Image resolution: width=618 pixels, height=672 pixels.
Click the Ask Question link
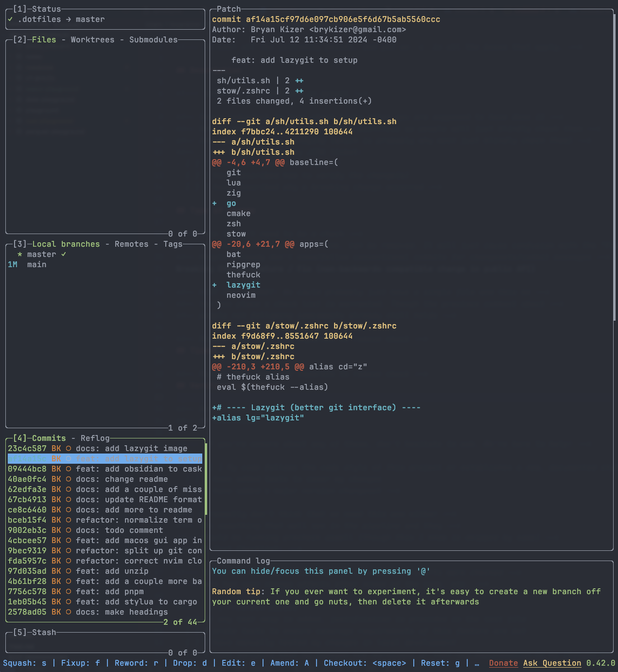tap(552, 663)
